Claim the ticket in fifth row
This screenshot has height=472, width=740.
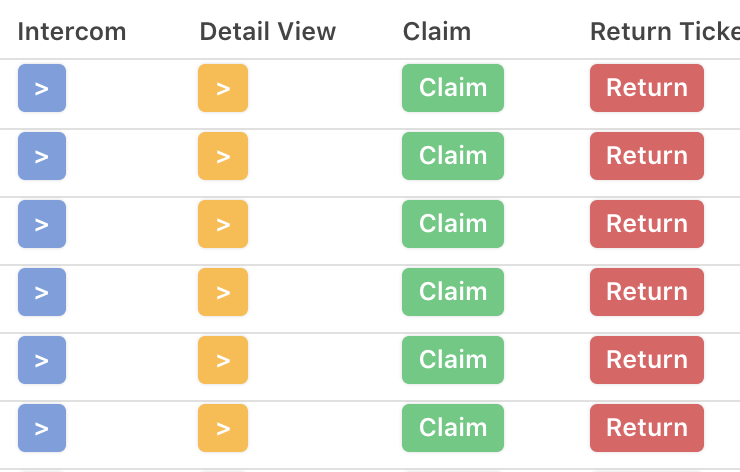(x=453, y=360)
